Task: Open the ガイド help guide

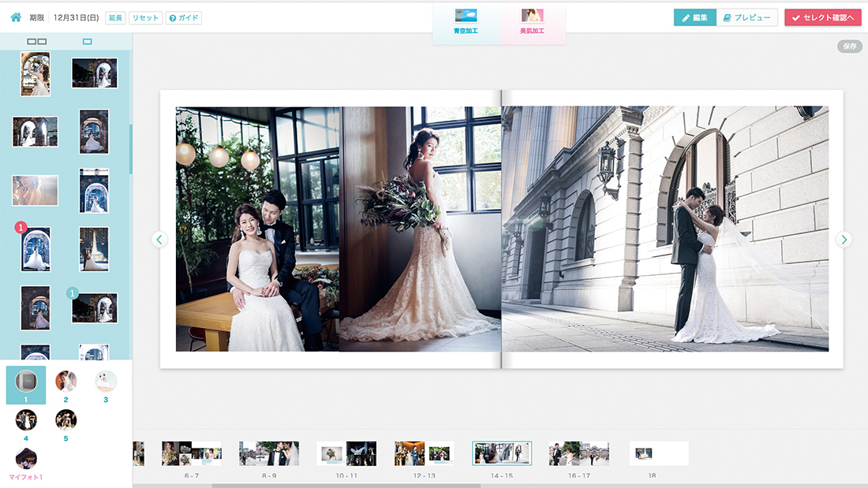Action: [x=183, y=17]
